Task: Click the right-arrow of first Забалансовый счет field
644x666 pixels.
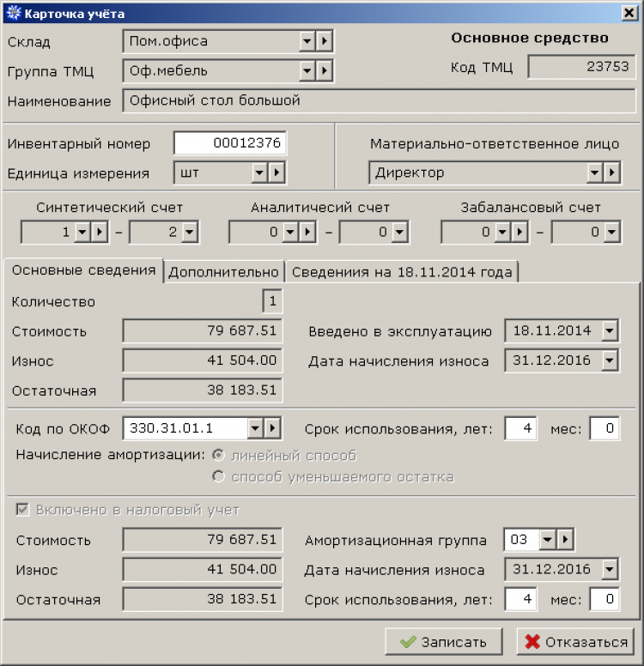Action: [x=519, y=232]
